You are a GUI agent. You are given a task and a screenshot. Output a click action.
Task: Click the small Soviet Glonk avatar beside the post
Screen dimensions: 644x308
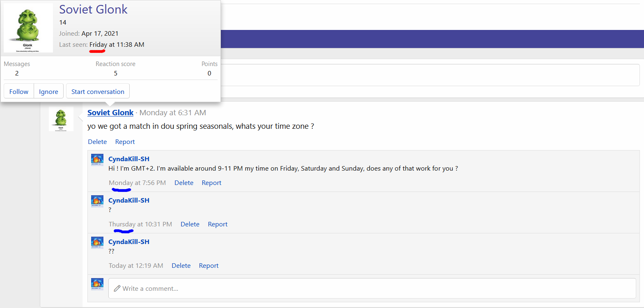coord(61,119)
